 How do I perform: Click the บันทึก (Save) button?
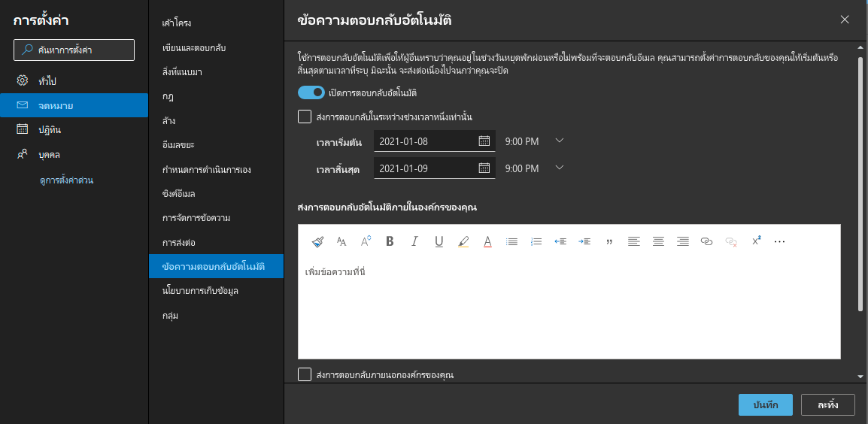765,404
